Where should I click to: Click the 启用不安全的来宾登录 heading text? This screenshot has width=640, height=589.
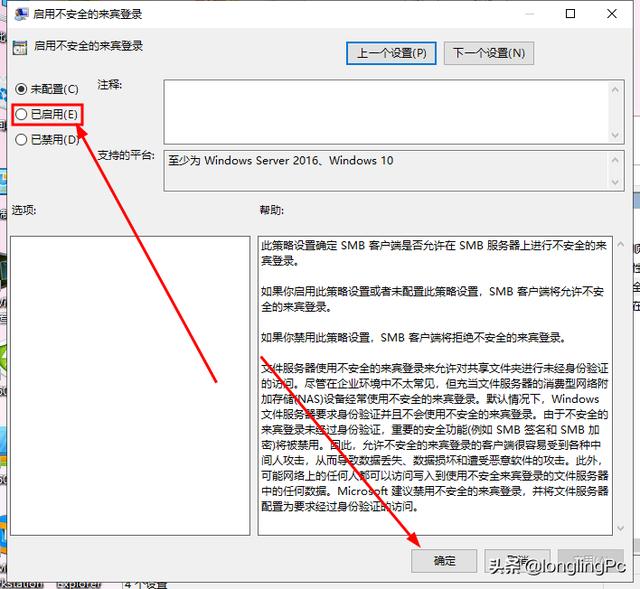coord(88,46)
